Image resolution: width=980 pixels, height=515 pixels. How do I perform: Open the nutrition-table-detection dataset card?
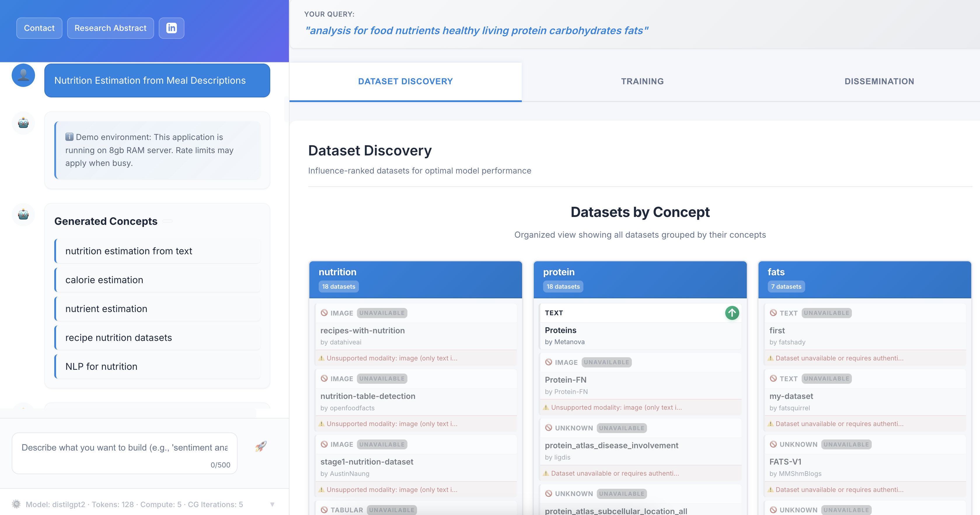[416, 400]
